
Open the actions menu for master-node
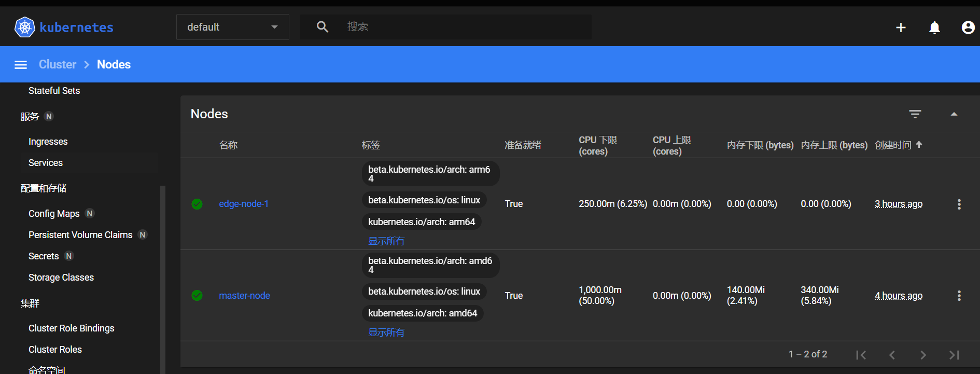[x=959, y=296]
